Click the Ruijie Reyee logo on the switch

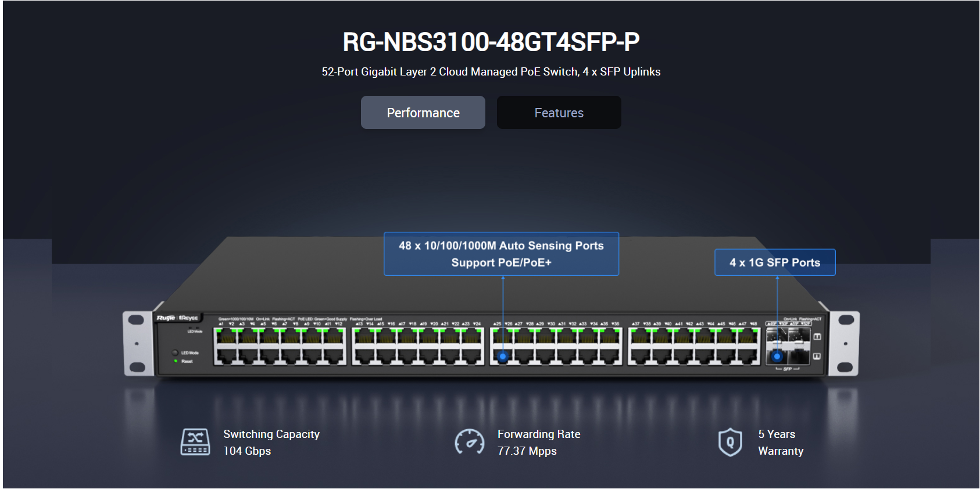pos(177,318)
